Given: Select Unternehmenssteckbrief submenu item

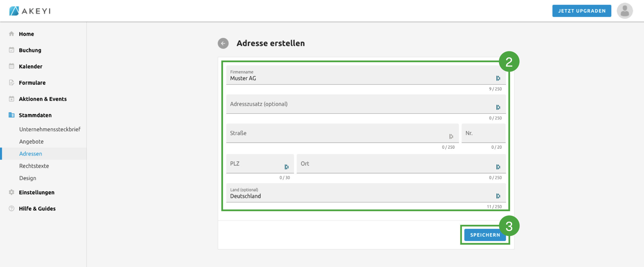Looking at the screenshot, I should coord(50,129).
